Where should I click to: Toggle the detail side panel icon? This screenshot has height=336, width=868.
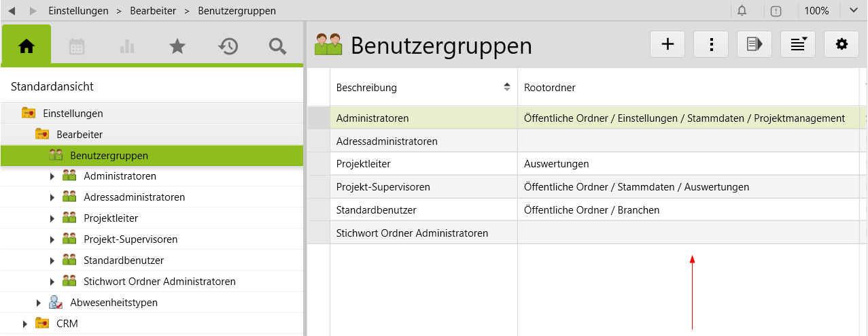click(x=754, y=44)
